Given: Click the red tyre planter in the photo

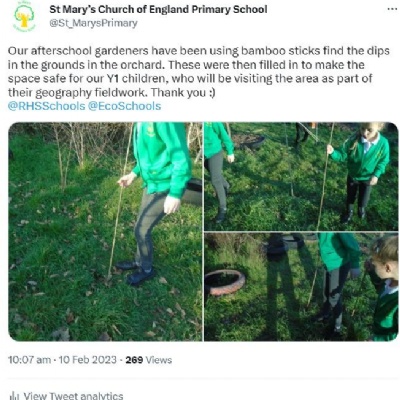Looking at the screenshot, I should tap(225, 282).
